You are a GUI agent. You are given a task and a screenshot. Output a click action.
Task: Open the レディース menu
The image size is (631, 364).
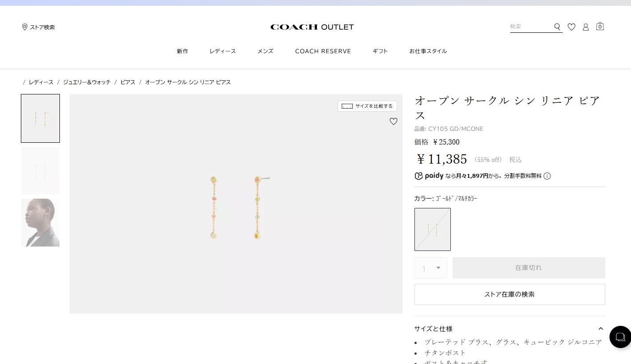pyautogui.click(x=223, y=51)
